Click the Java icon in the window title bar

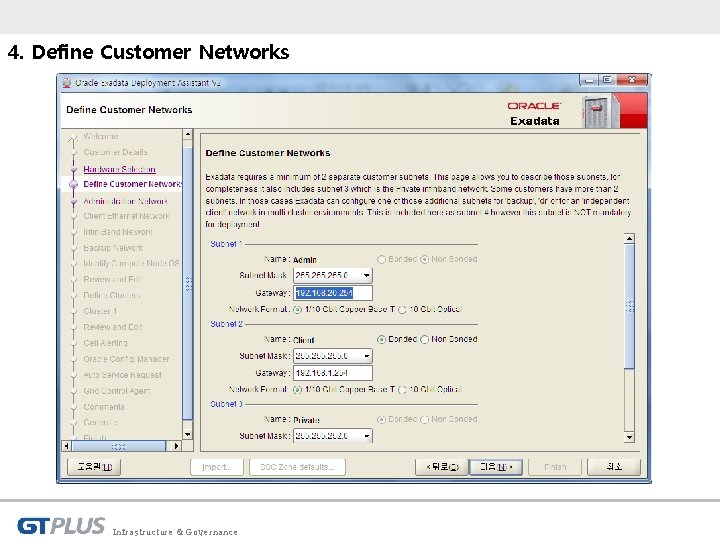(67, 83)
